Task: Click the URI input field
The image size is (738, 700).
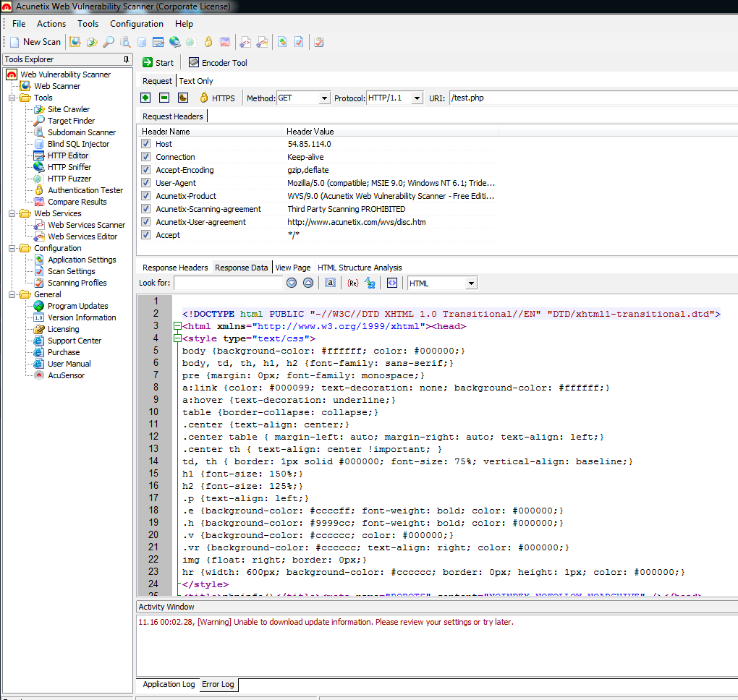Action: pyautogui.click(x=592, y=98)
